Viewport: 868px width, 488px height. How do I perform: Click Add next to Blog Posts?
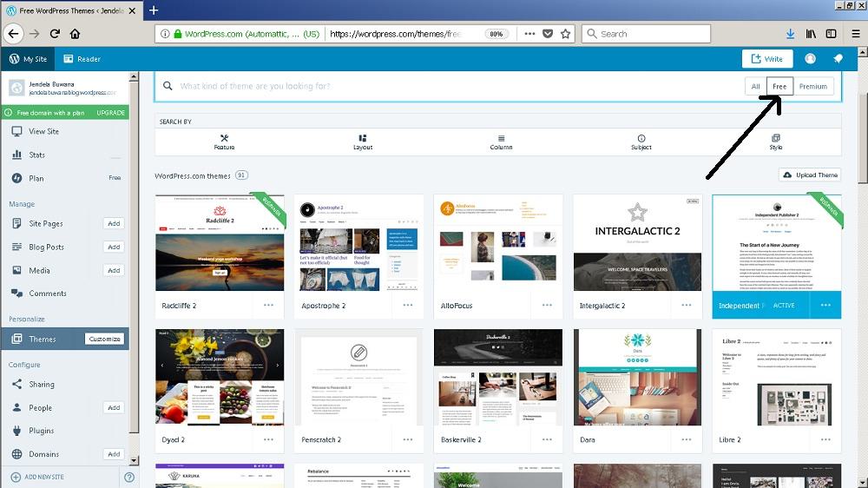[114, 247]
